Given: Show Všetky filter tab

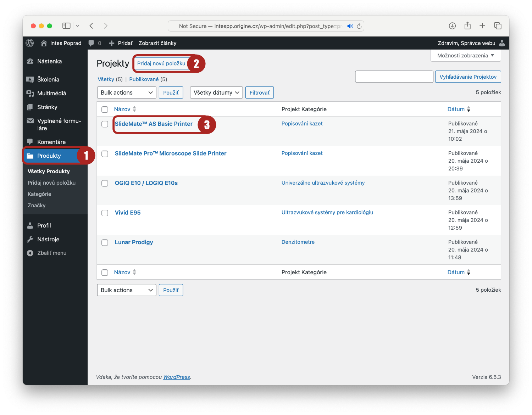Looking at the screenshot, I should point(106,79).
